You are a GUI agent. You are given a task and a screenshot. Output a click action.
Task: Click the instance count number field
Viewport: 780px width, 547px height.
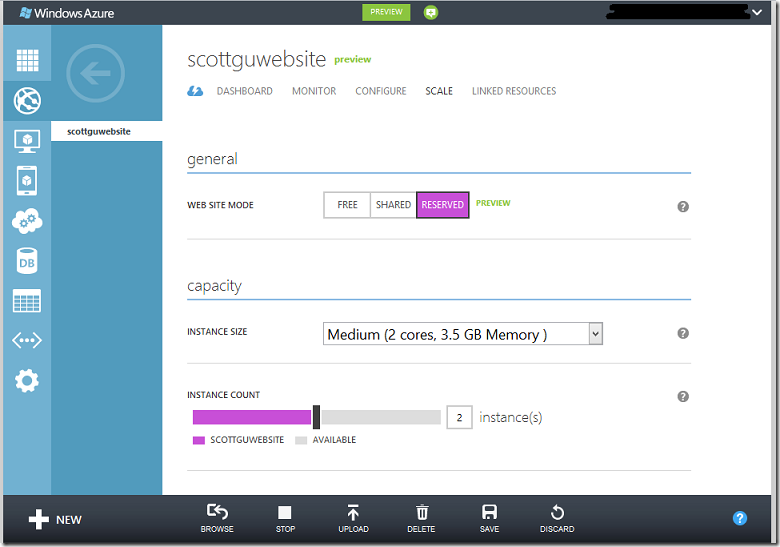459,417
